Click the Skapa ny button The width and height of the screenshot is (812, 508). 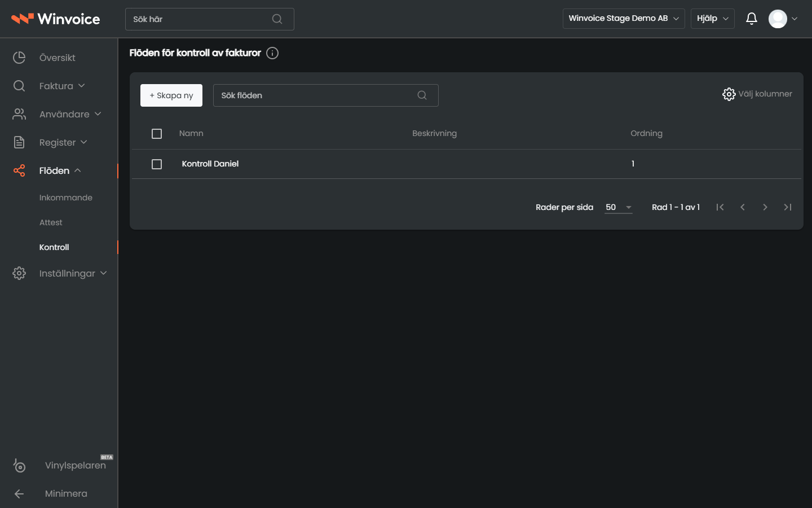point(171,95)
